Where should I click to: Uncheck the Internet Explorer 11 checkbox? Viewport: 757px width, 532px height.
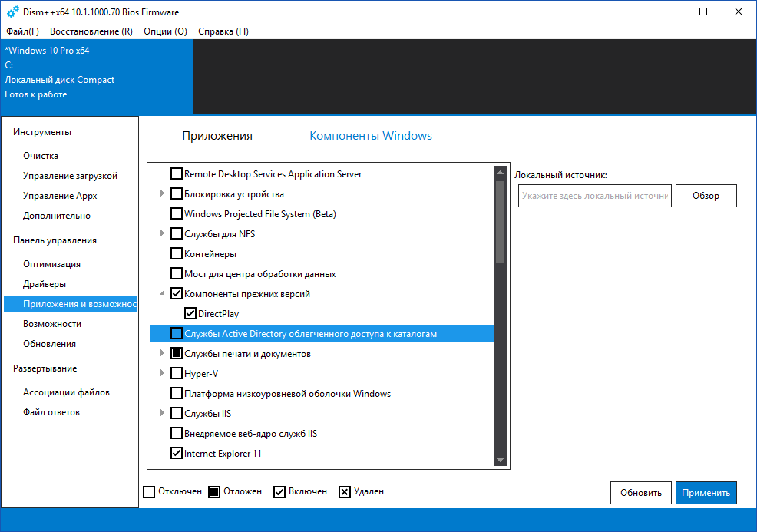[177, 453]
